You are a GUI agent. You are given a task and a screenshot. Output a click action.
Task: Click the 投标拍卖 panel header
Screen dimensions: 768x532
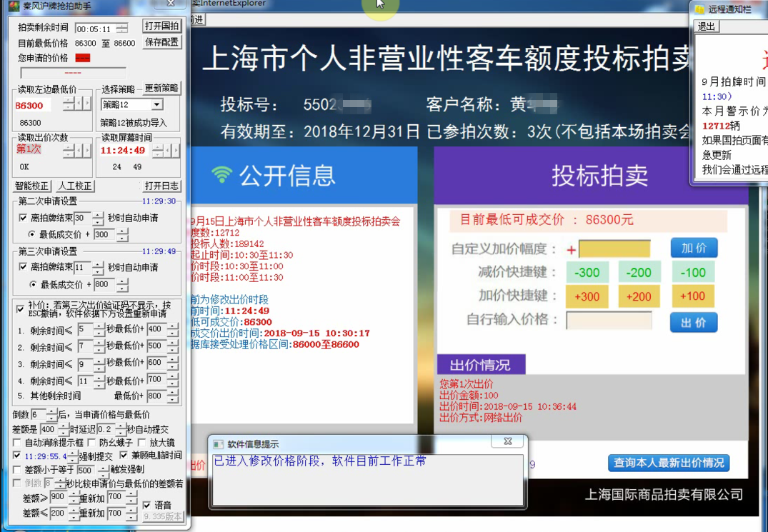point(591,175)
